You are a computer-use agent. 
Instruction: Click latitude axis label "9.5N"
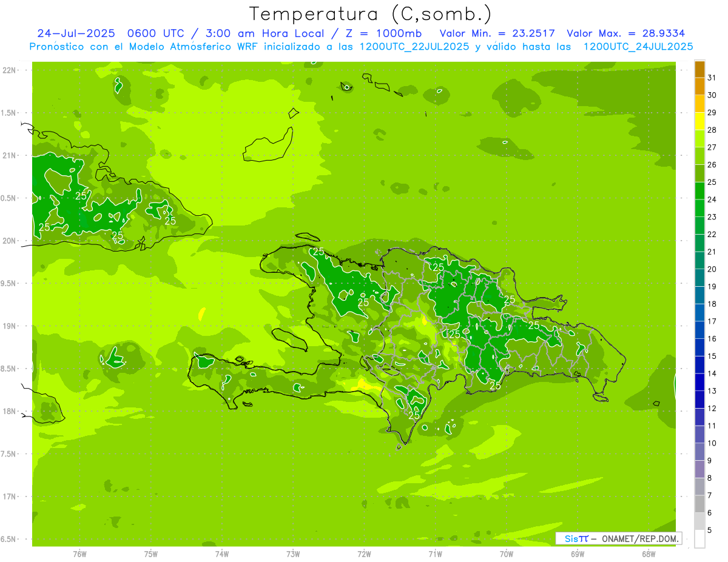pos(9,284)
